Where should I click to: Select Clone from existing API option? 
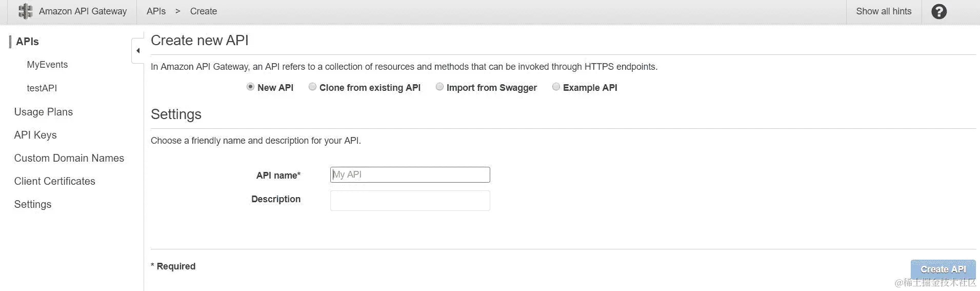312,87
